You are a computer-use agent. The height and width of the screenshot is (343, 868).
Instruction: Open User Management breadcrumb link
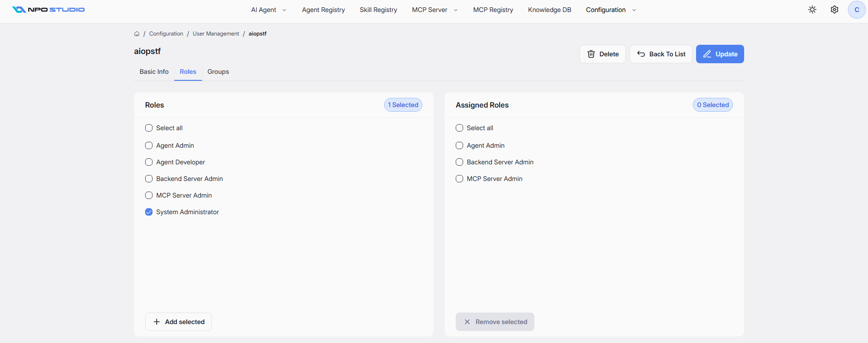pyautogui.click(x=216, y=34)
